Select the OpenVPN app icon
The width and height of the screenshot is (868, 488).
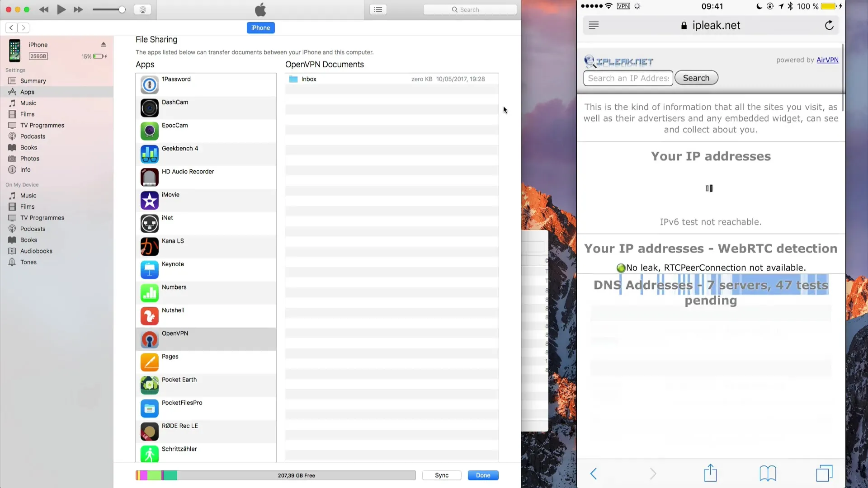tap(149, 339)
